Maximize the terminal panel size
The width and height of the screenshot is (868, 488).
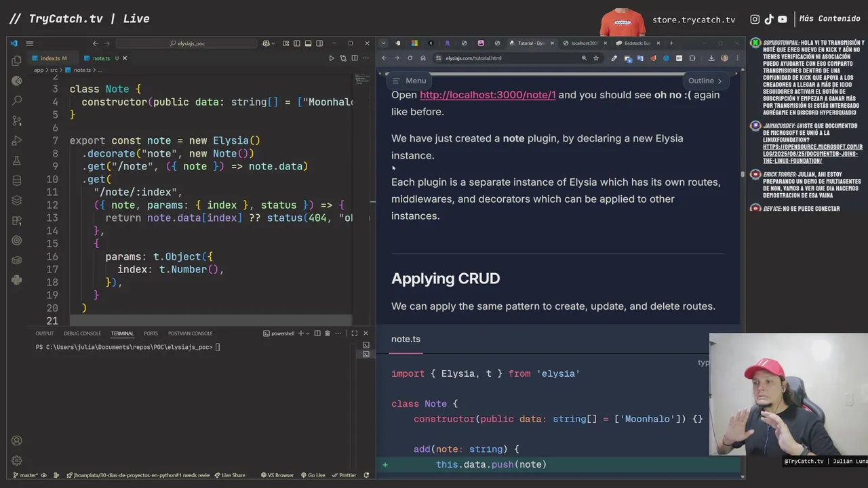[354, 333]
